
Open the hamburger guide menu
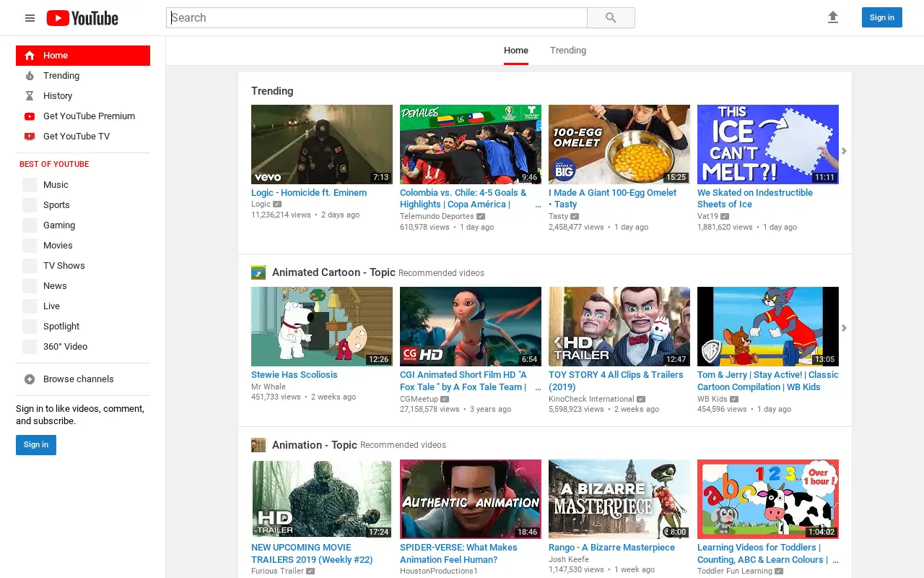click(x=30, y=18)
